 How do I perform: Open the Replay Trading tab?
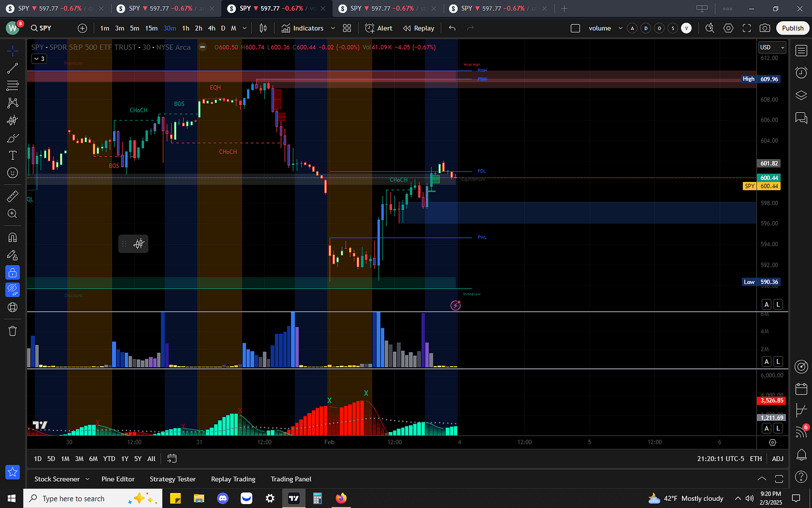click(233, 479)
